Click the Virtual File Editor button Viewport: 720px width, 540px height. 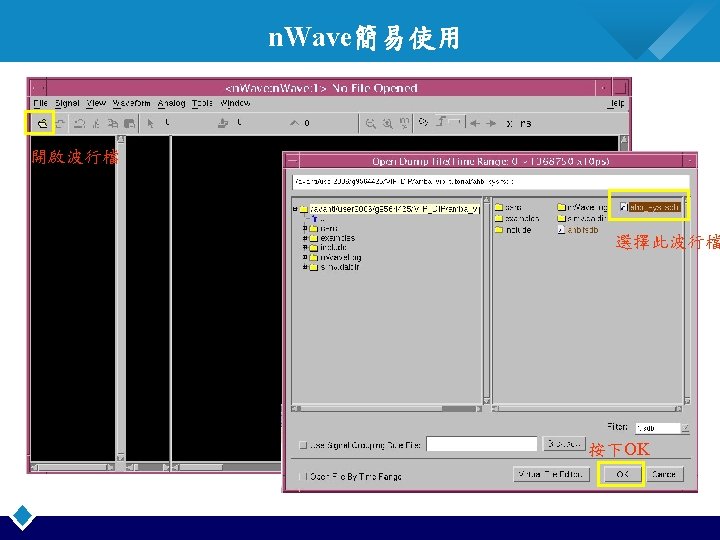coord(551,474)
